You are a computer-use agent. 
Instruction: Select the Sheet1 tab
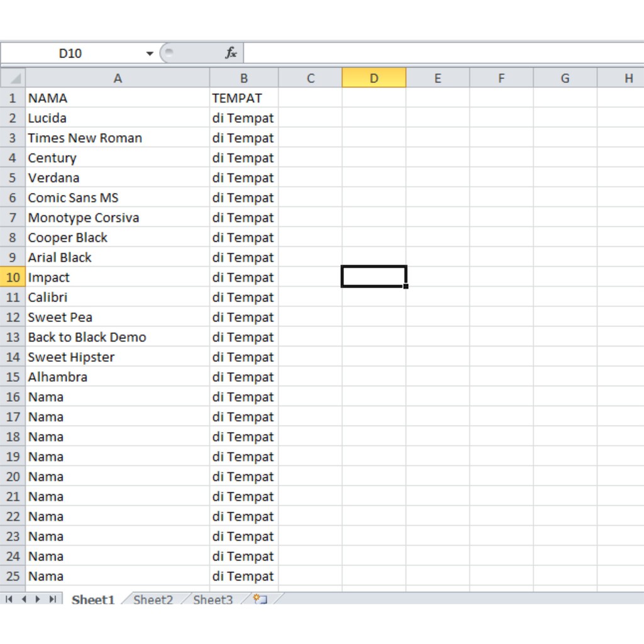(x=93, y=599)
